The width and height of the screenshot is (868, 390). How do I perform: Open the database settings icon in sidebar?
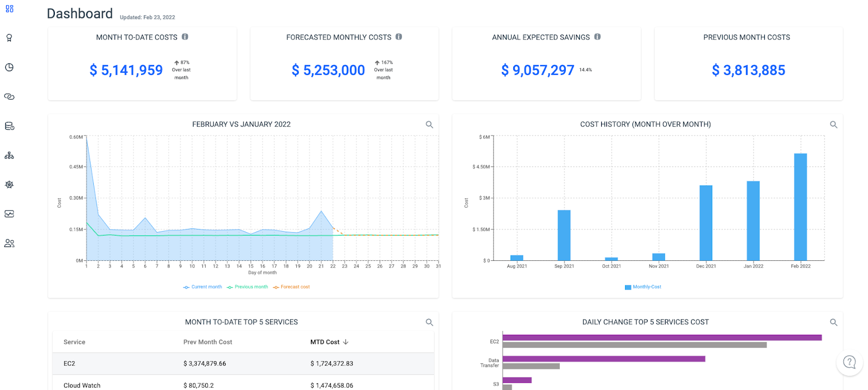pyautogui.click(x=9, y=126)
